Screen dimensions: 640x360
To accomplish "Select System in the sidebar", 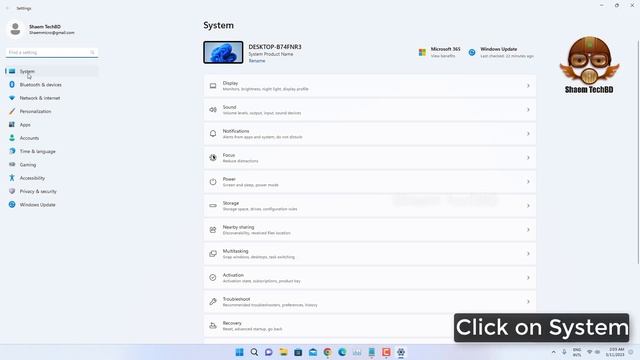I will (x=52, y=71).
